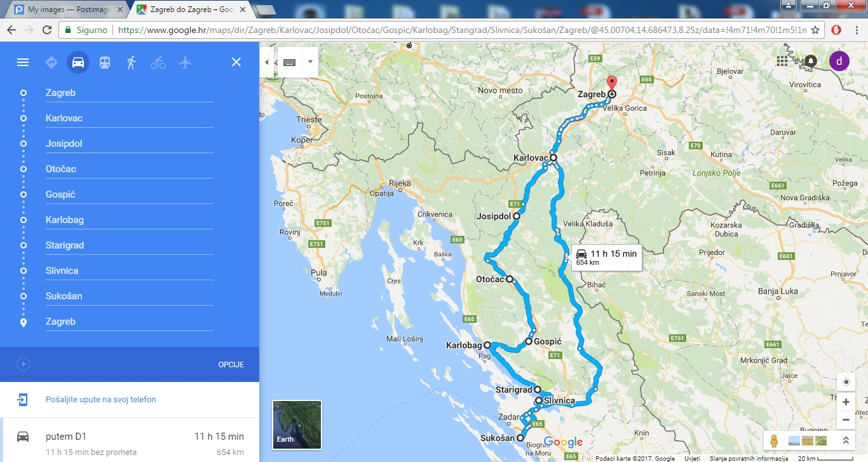Zoom out of the map
The height and width of the screenshot is (462, 868).
[846, 420]
